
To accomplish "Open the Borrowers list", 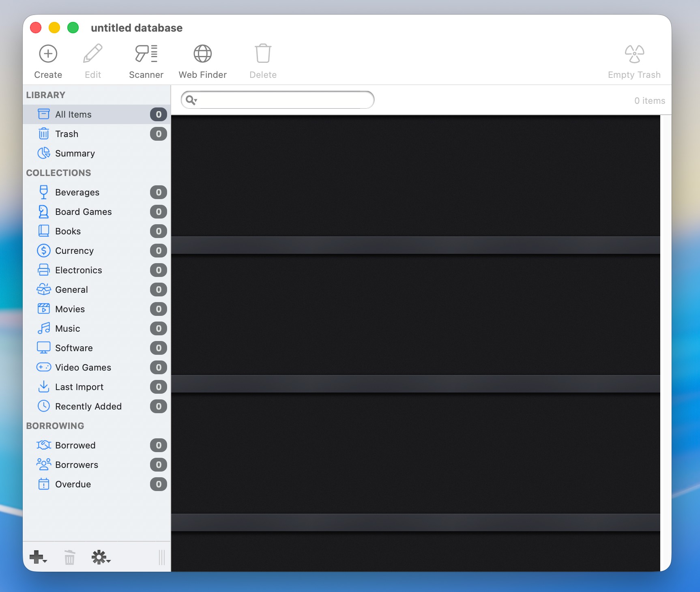I will point(76,465).
